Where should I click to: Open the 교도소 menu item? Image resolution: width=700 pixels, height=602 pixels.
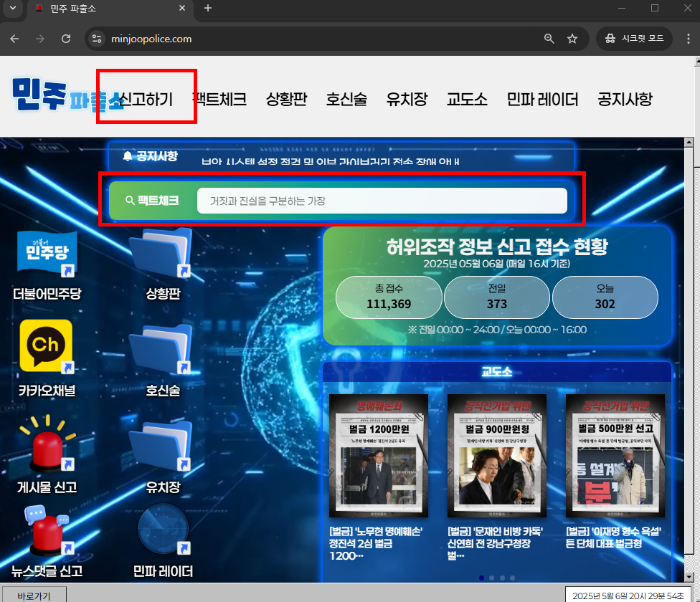click(x=466, y=100)
